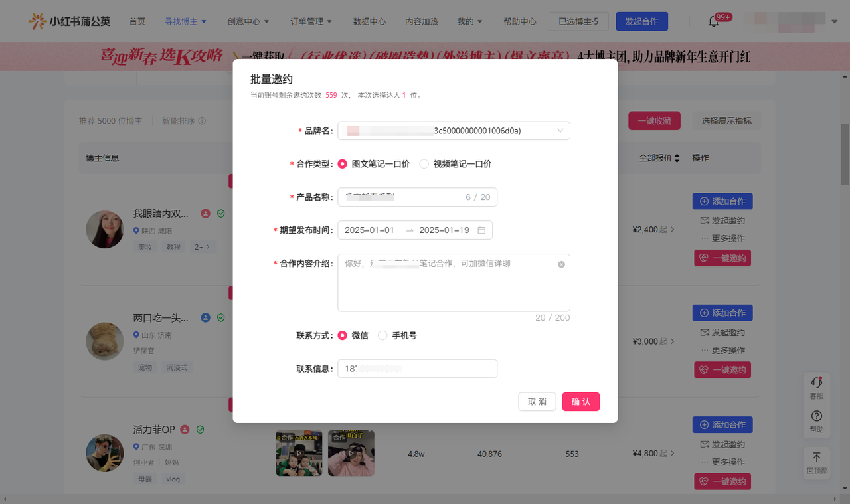This screenshot has height=504, width=850.
Task: Click the info icon beside 智能排序
Action: point(202,121)
